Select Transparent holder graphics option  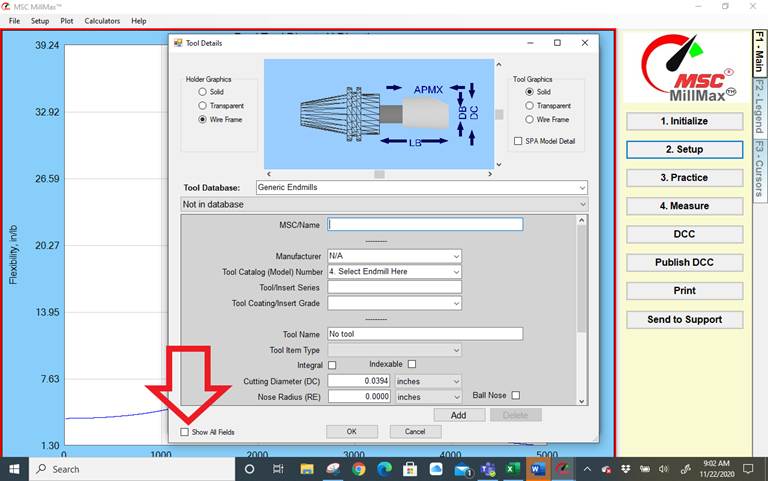(202, 105)
